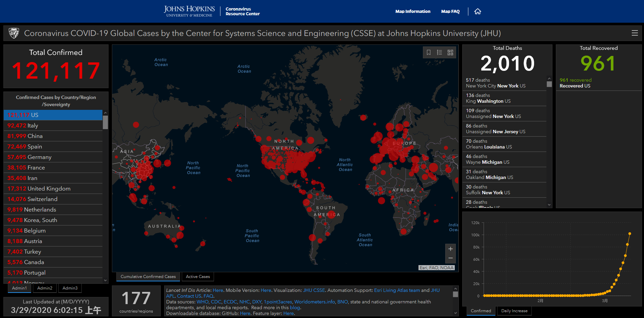Click the deaths list scrollbar thumb

[549, 84]
